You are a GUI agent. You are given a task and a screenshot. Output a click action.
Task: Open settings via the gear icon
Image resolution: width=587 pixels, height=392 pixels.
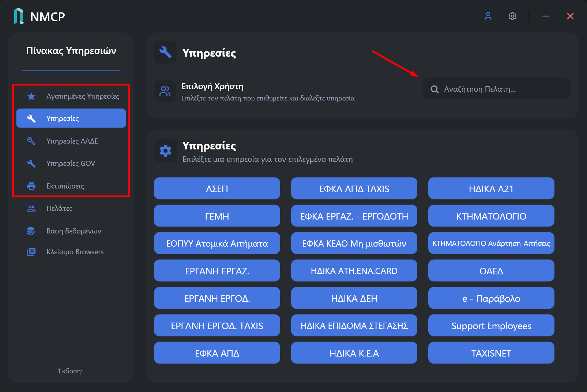point(512,16)
